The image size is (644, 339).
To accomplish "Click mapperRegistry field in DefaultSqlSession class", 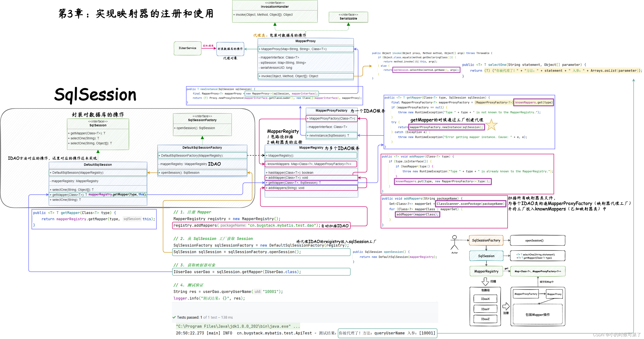I will (x=74, y=181).
